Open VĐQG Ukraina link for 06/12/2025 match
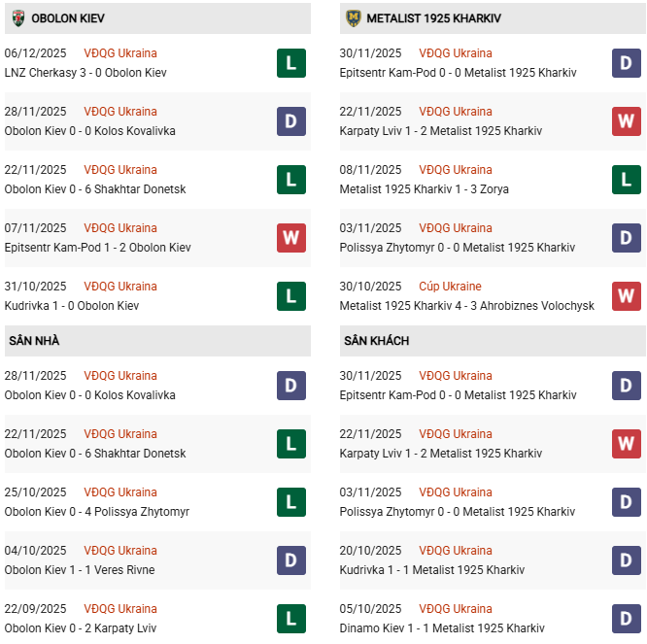The image size is (647, 644). [x=119, y=53]
